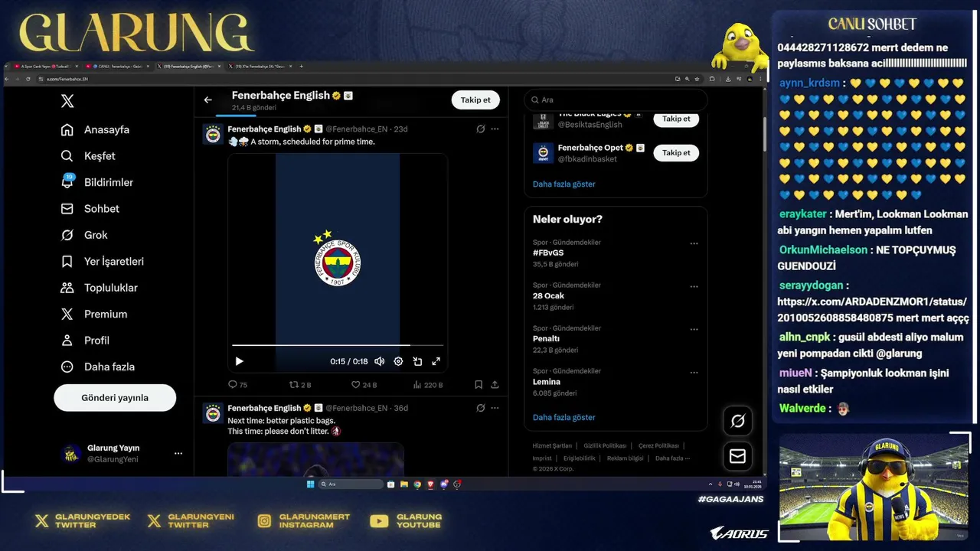Follow the Fenerbahçe Opet account

[676, 153]
